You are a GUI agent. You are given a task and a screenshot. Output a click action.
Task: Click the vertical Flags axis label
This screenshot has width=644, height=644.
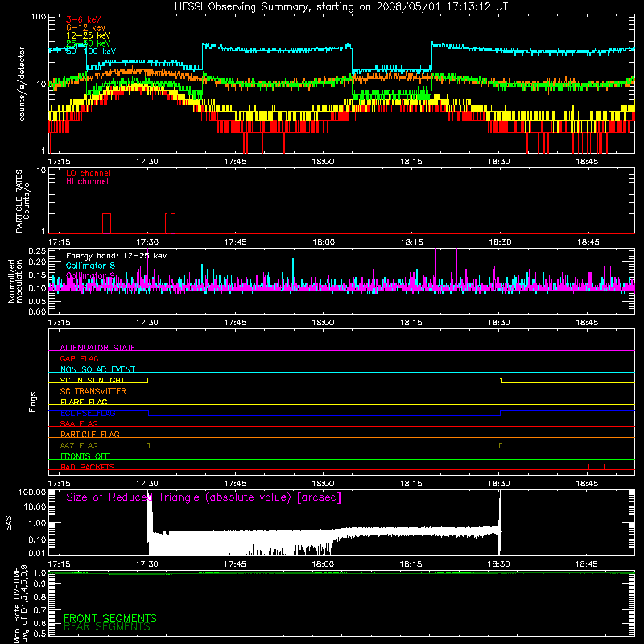[x=33, y=402]
